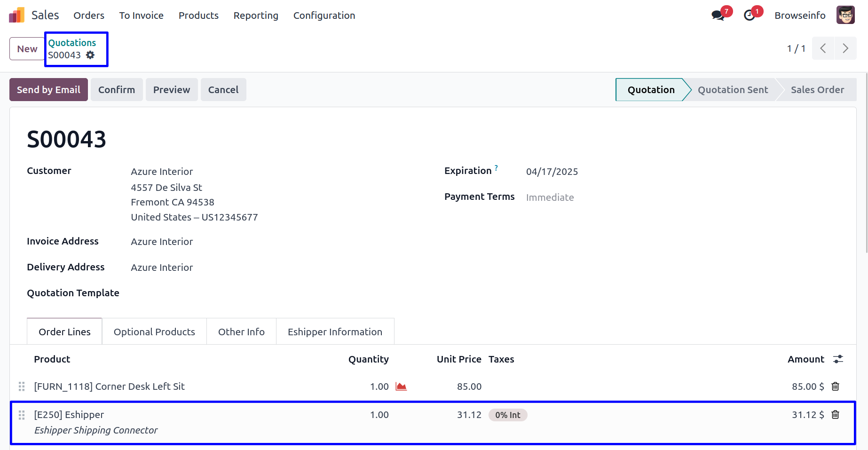Image resolution: width=868 pixels, height=450 pixels.
Task: Open the Sales app home icon
Action: pos(16,16)
